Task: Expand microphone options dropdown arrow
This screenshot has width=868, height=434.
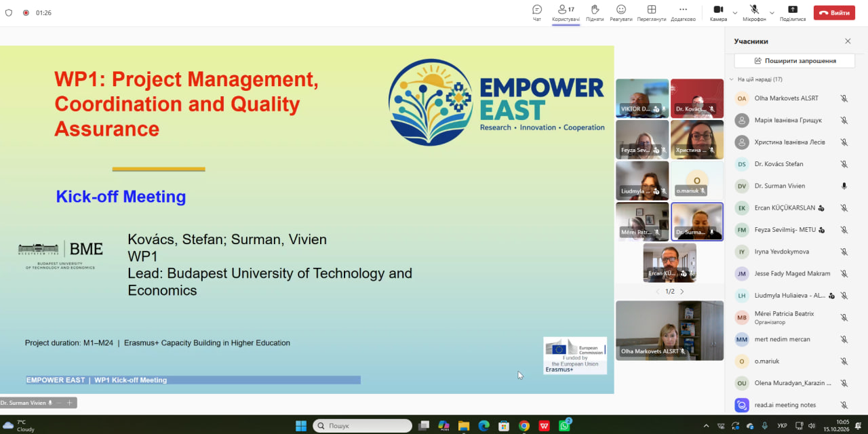Action: pyautogui.click(x=772, y=12)
